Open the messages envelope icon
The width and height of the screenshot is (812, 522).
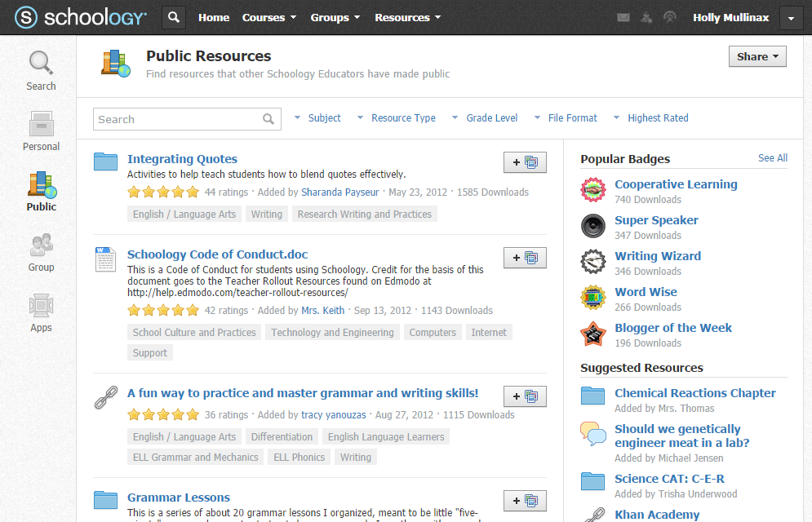(623, 18)
